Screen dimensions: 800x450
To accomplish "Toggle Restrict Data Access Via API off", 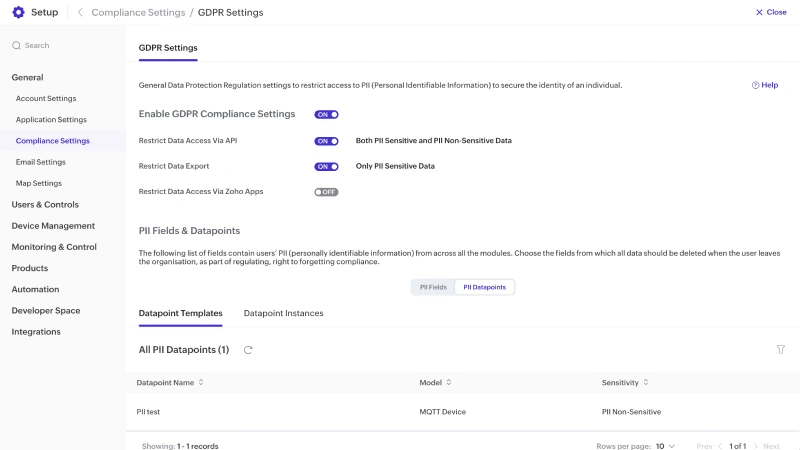I will 326,141.
